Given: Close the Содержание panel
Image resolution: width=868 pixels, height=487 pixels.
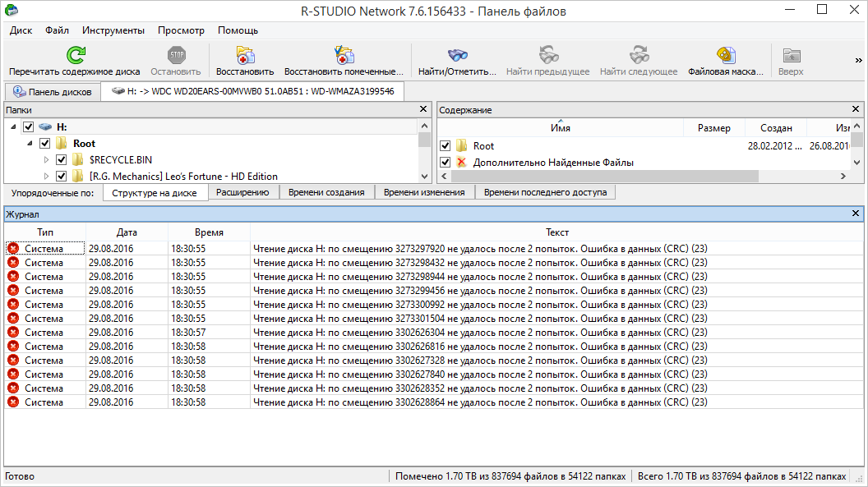Looking at the screenshot, I should click(x=856, y=109).
